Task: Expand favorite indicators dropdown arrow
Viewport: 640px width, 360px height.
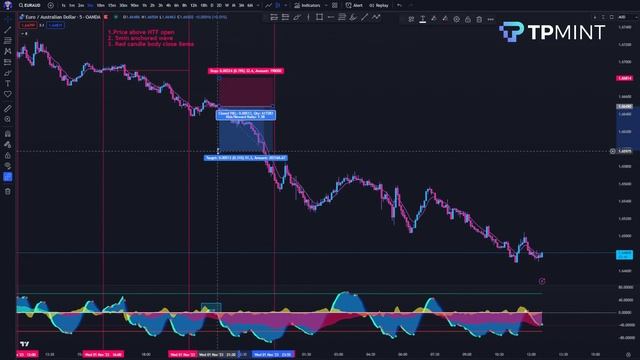Action: [x=326, y=5]
